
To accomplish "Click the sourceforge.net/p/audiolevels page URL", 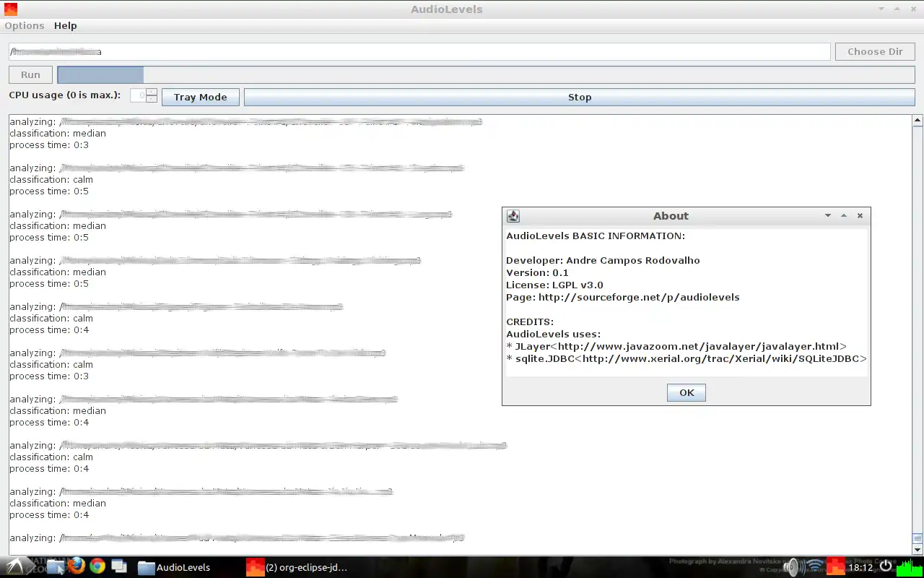I will pyautogui.click(x=639, y=297).
